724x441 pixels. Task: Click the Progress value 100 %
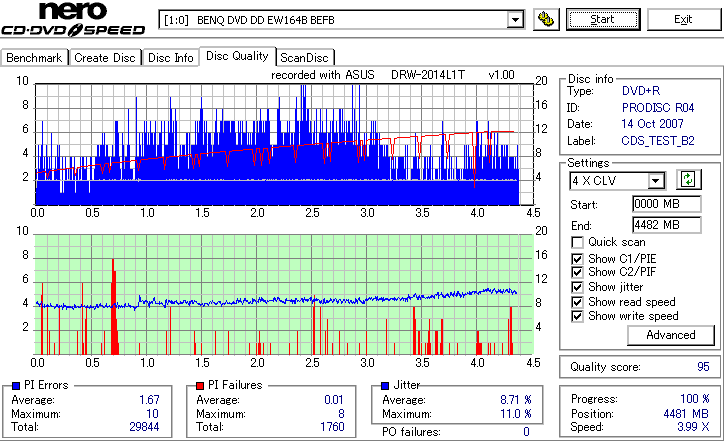click(x=695, y=399)
